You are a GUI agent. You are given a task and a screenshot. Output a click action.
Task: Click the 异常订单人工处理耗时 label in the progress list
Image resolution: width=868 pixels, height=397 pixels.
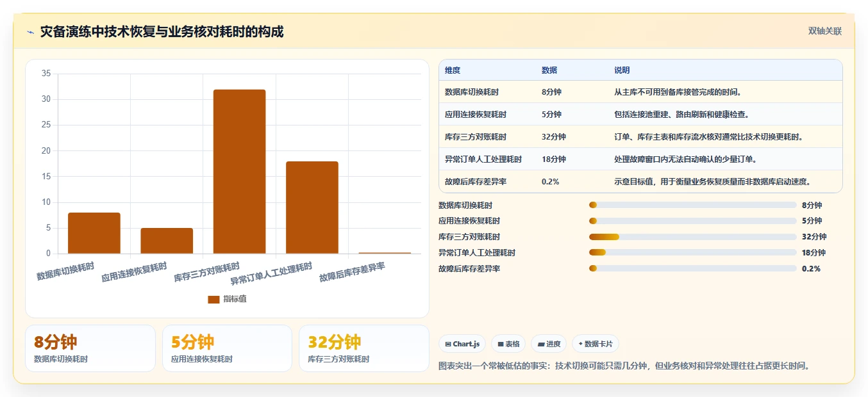click(x=477, y=253)
